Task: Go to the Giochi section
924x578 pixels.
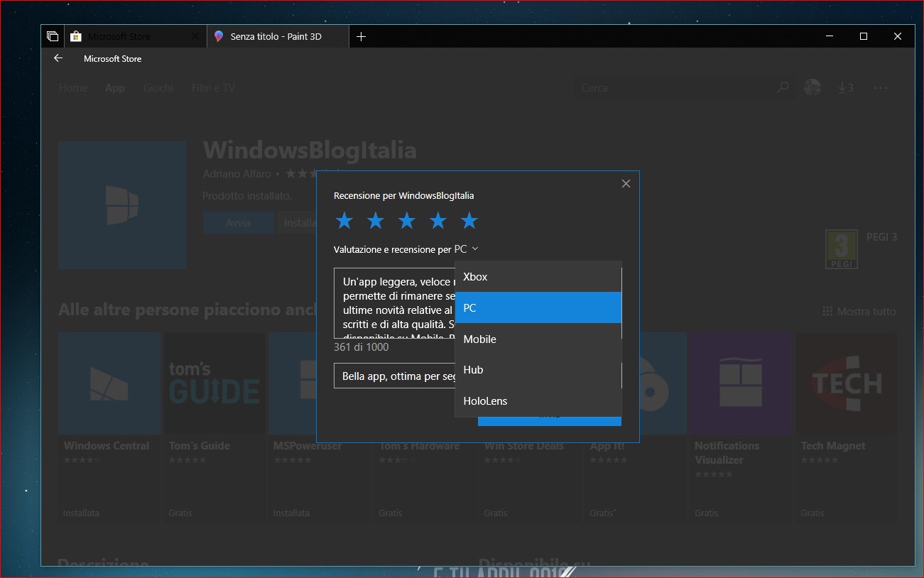Action: pyautogui.click(x=158, y=88)
